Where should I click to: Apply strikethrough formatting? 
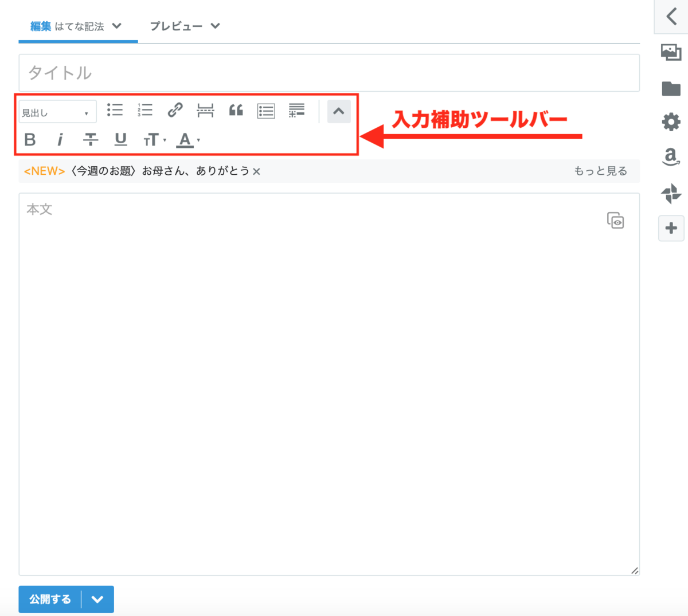coord(90,139)
